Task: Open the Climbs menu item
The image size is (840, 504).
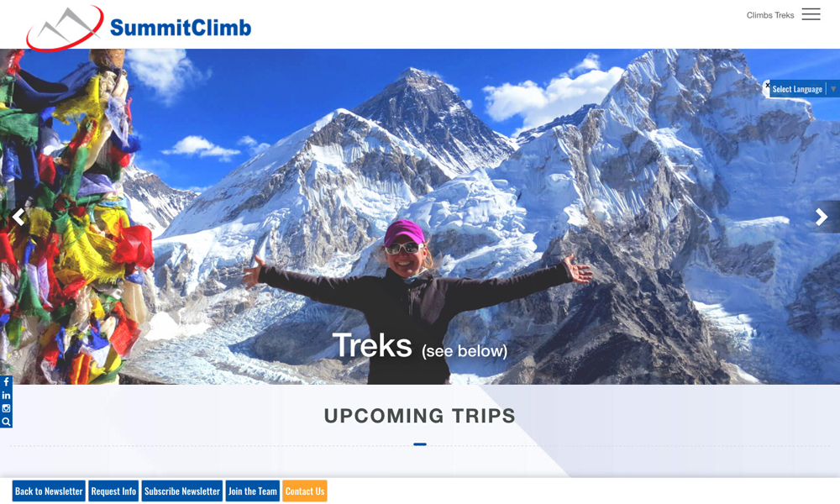Action: coord(759,15)
